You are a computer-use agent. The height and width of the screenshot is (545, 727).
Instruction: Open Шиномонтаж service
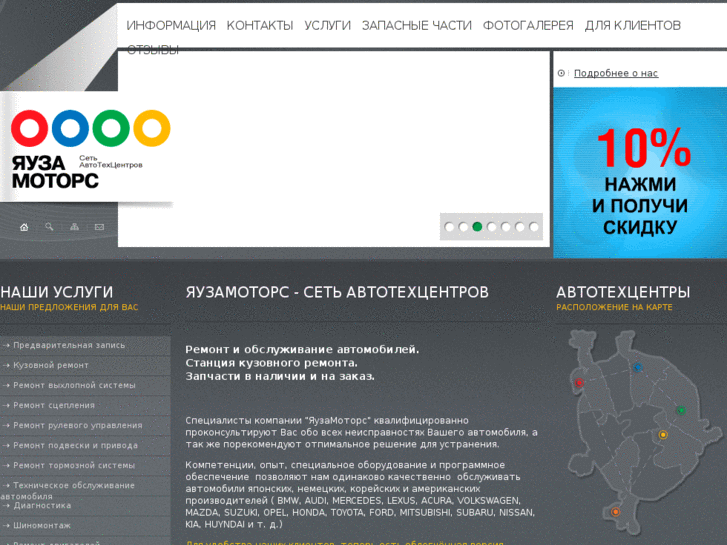point(85,526)
